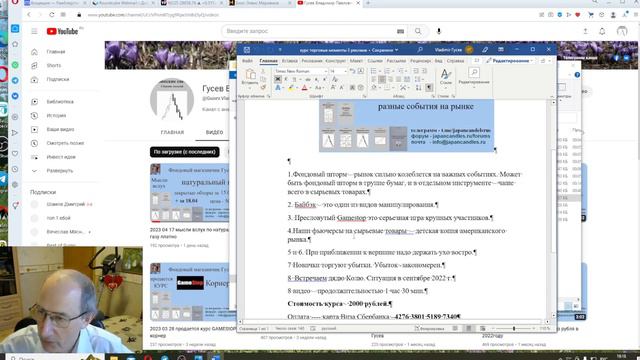Open the Styles (Стили) gallery button

coord(445,78)
